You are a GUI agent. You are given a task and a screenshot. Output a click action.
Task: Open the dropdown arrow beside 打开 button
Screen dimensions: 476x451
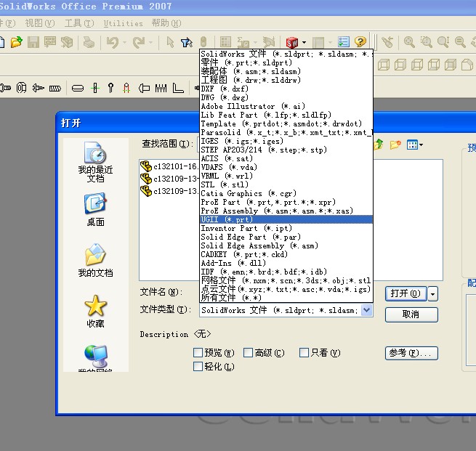coord(433,294)
